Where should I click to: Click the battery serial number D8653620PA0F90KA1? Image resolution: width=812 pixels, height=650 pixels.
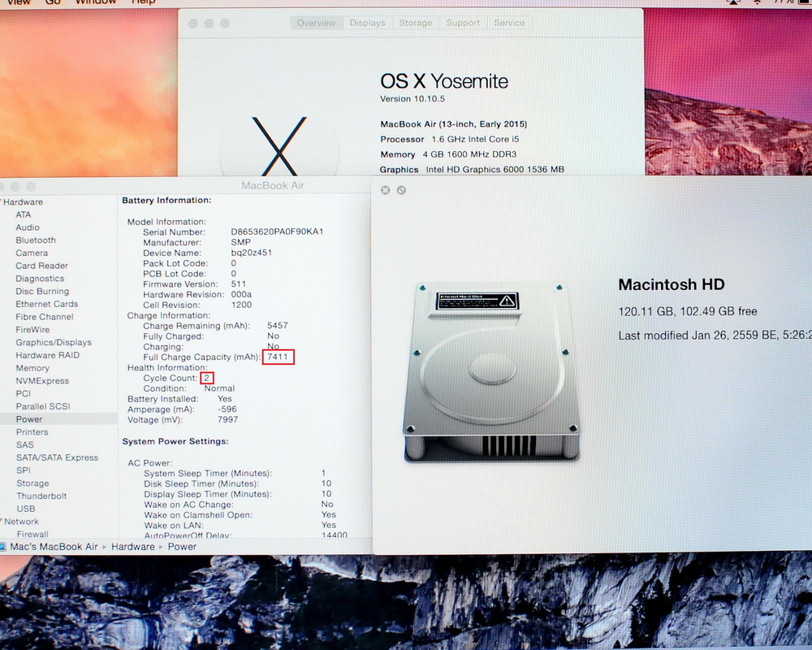pyautogui.click(x=277, y=232)
